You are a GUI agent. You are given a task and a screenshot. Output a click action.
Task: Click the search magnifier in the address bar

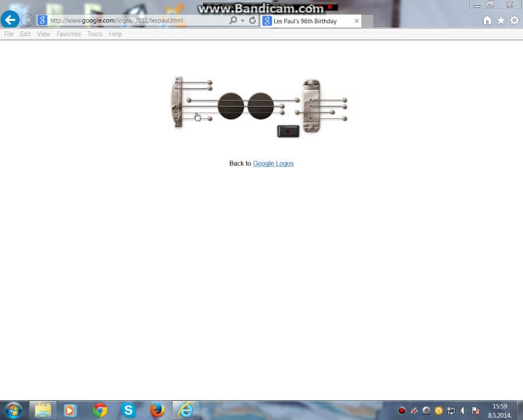[233, 20]
